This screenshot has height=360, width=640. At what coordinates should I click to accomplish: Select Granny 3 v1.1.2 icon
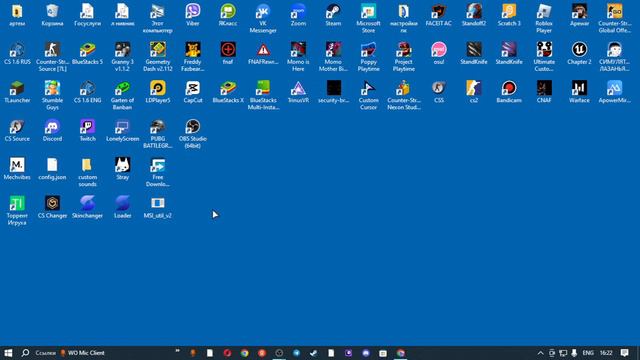click(122, 57)
